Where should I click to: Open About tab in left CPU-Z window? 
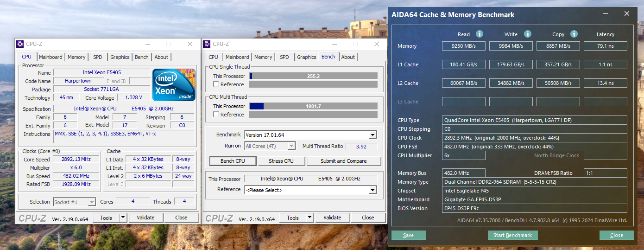161,57
